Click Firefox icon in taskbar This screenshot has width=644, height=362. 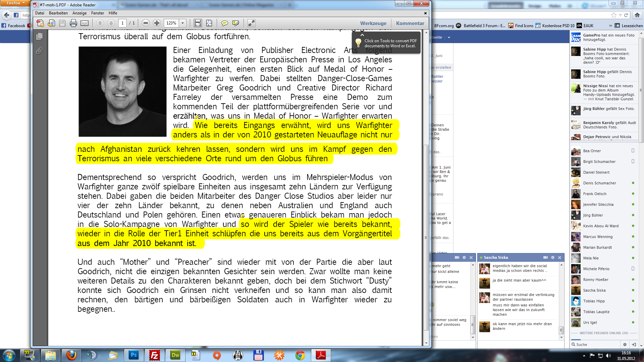(x=71, y=355)
